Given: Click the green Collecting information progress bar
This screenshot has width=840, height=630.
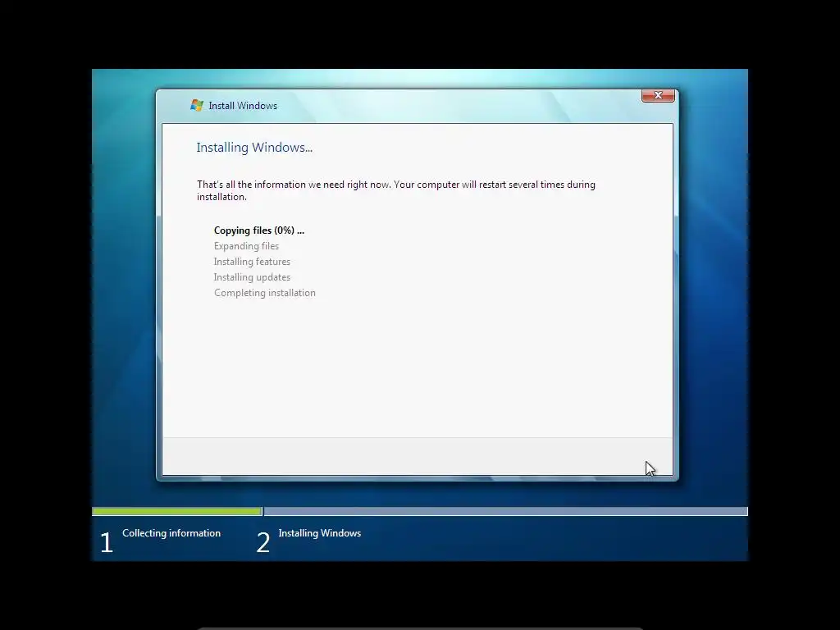Looking at the screenshot, I should pos(177,512).
